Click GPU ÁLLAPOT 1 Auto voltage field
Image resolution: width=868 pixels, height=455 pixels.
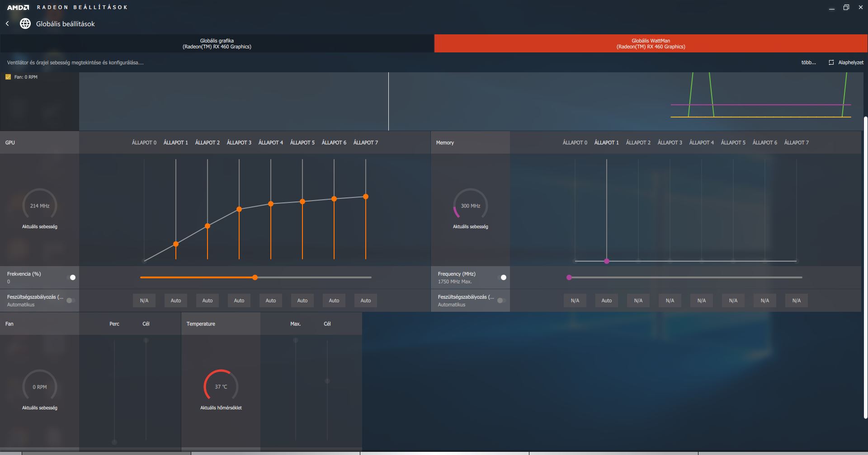coord(176,300)
